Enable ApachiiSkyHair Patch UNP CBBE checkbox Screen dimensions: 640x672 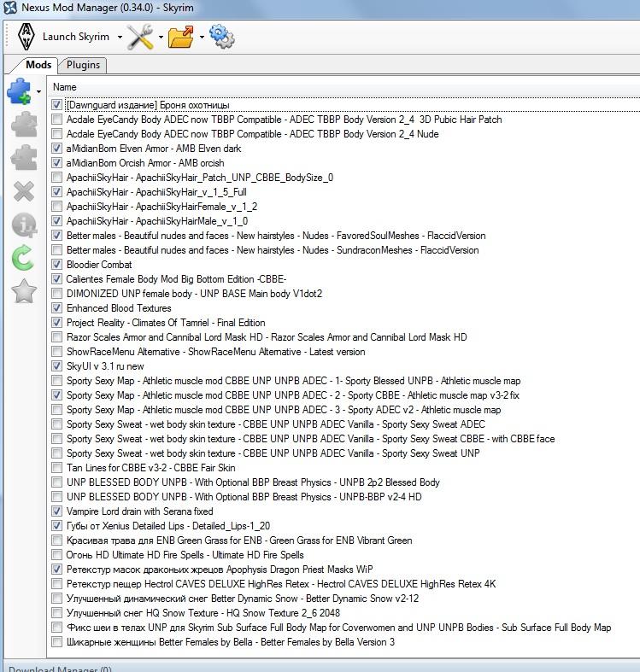[56, 178]
